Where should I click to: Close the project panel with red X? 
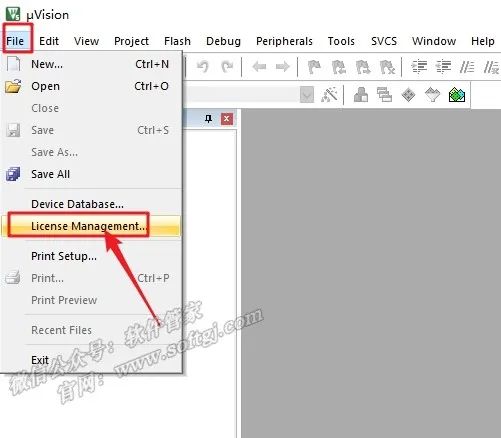(227, 119)
